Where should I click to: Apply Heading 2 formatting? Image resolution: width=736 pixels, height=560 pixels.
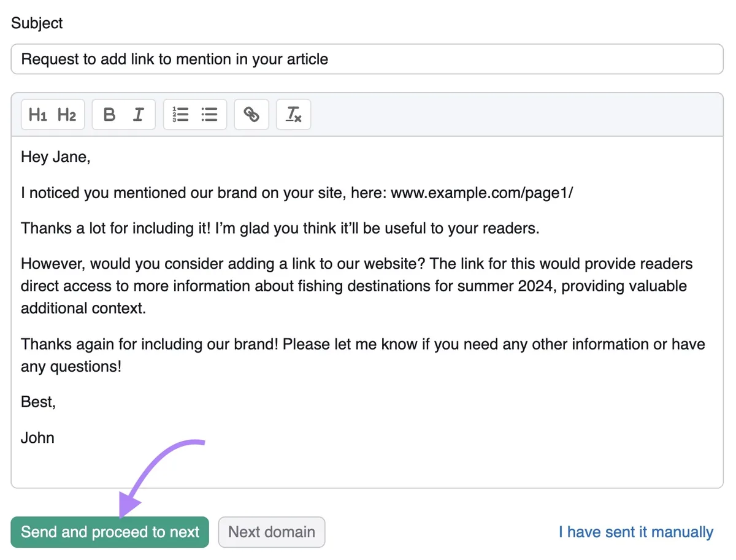click(67, 115)
